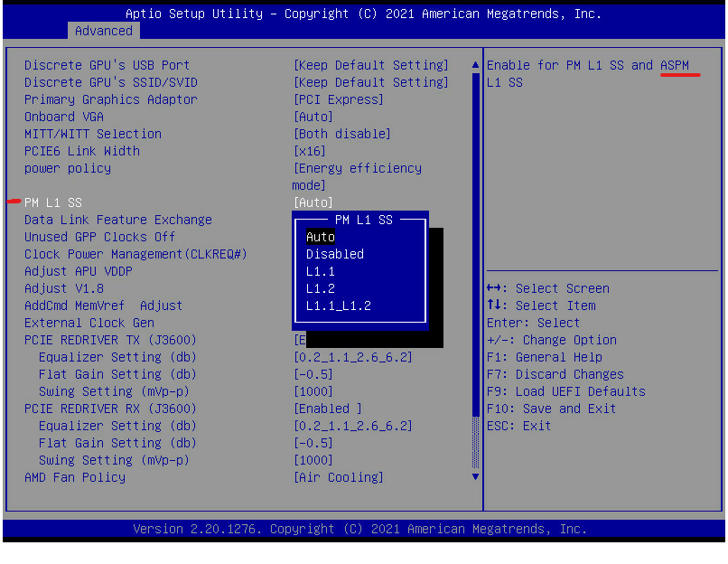The width and height of the screenshot is (728, 564).
Task: Click the Enter: Select hint
Action: pyautogui.click(x=534, y=323)
